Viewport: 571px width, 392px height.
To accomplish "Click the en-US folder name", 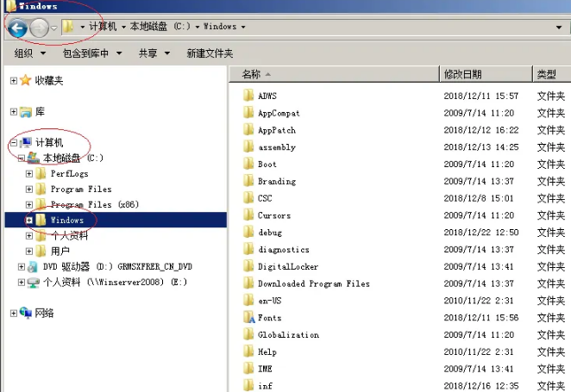I will [269, 301].
